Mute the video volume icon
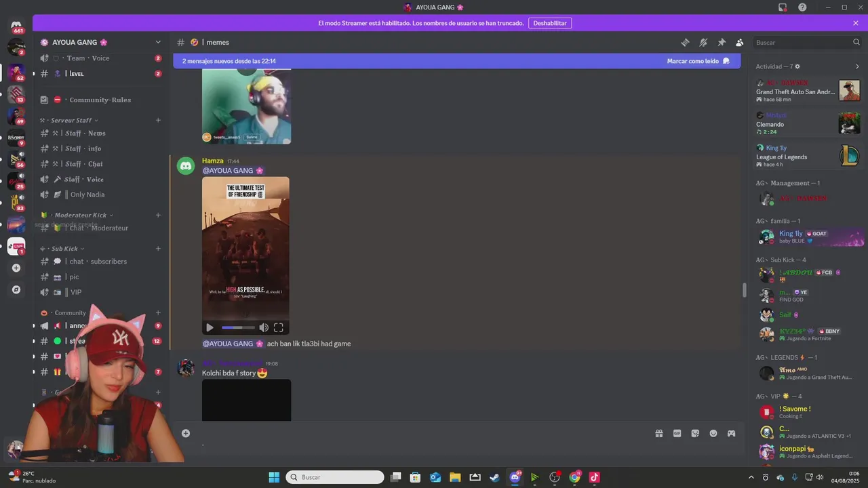The width and height of the screenshot is (868, 488). [264, 327]
